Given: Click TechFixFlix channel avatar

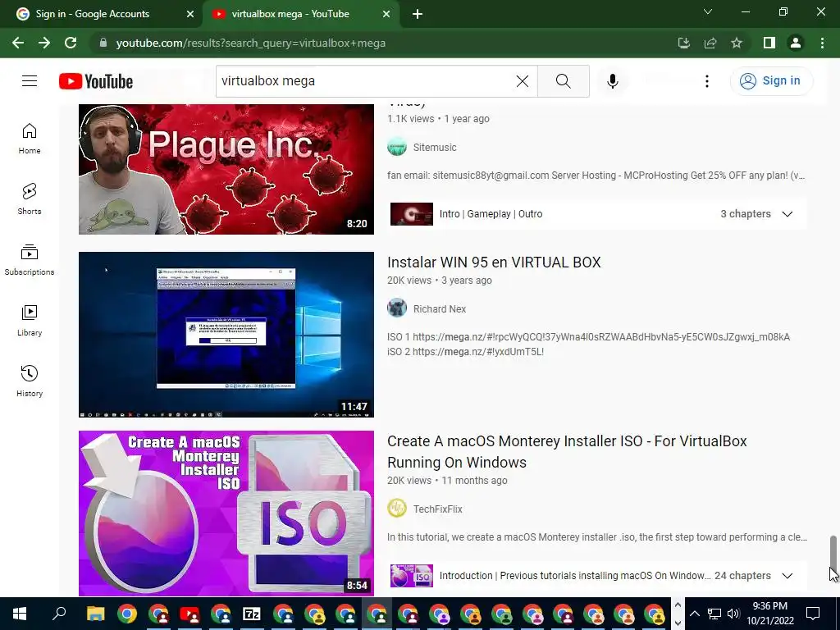Looking at the screenshot, I should (x=397, y=508).
